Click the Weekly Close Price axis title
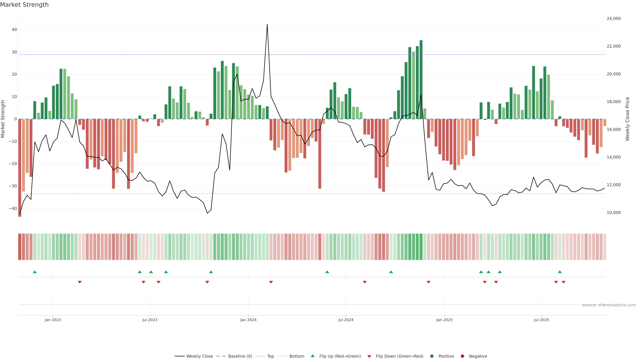The height and width of the screenshot is (362, 644). 627,119
